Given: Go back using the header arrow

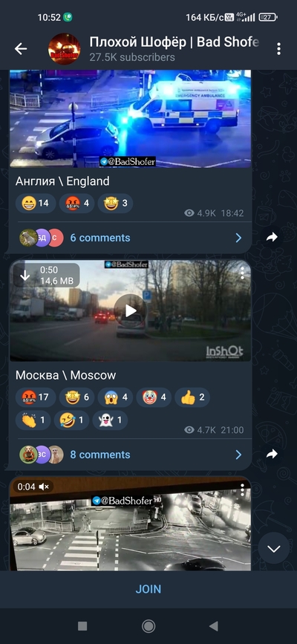Looking at the screenshot, I should [x=21, y=49].
